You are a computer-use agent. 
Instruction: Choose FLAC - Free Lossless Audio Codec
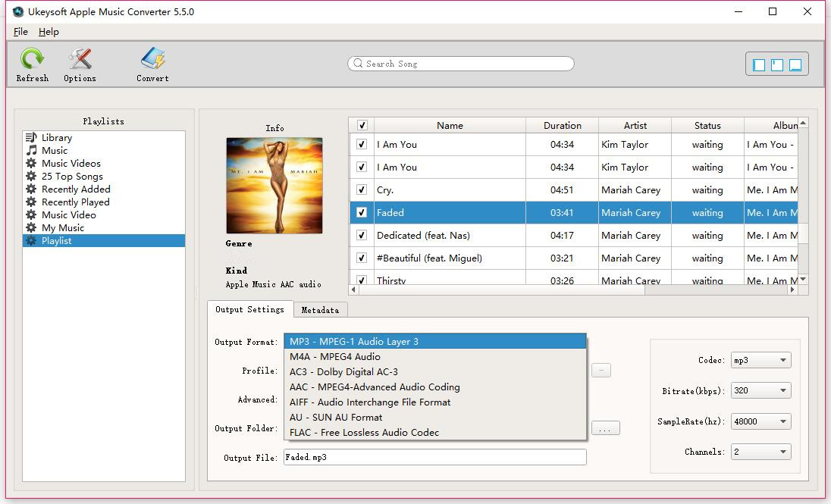click(x=435, y=433)
